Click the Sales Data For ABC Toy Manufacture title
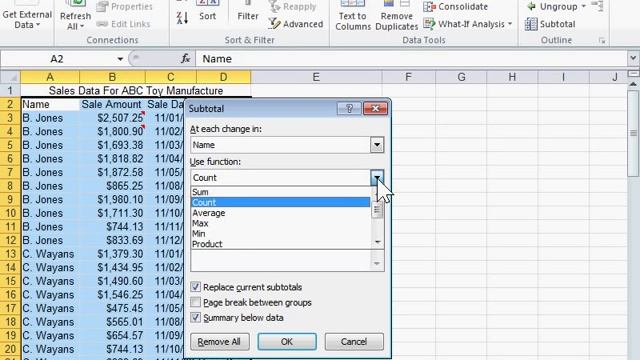Viewport: 640px width, 360px height. (136, 91)
